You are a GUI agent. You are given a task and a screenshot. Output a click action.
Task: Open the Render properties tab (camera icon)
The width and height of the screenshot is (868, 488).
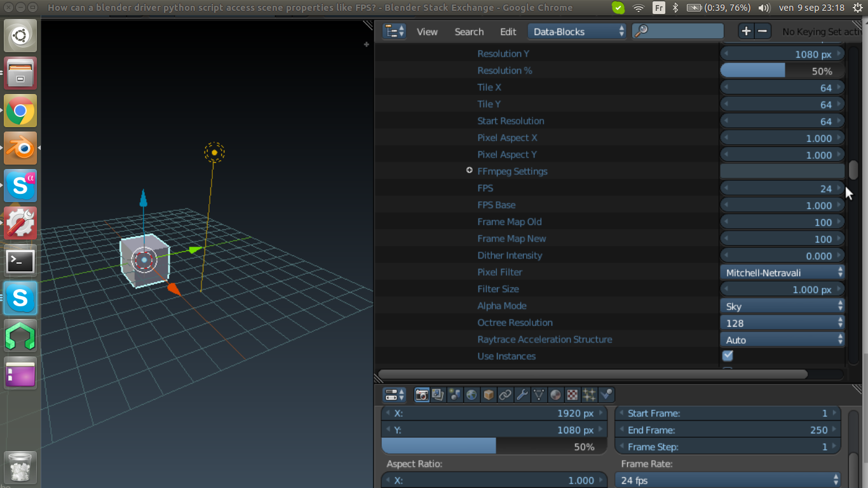(x=422, y=395)
